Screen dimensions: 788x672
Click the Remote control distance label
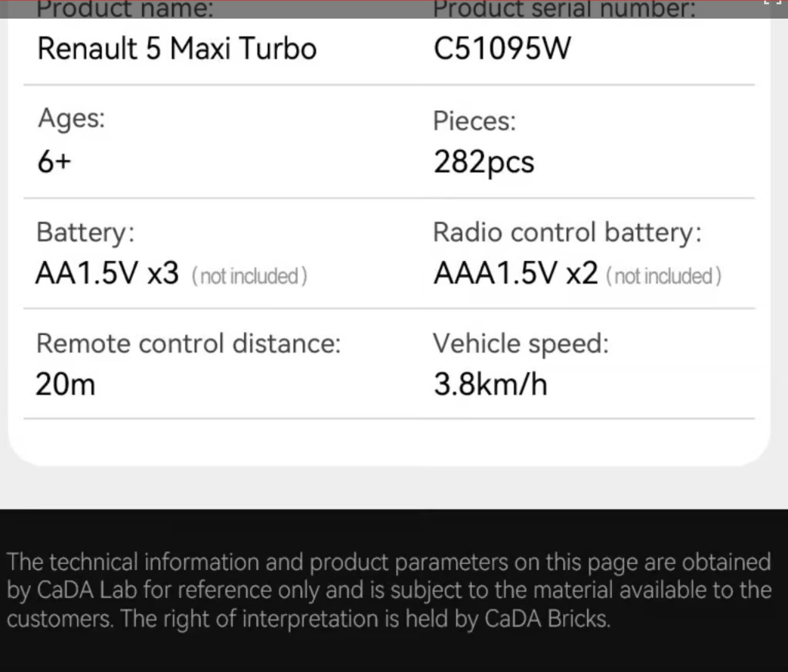click(x=189, y=343)
